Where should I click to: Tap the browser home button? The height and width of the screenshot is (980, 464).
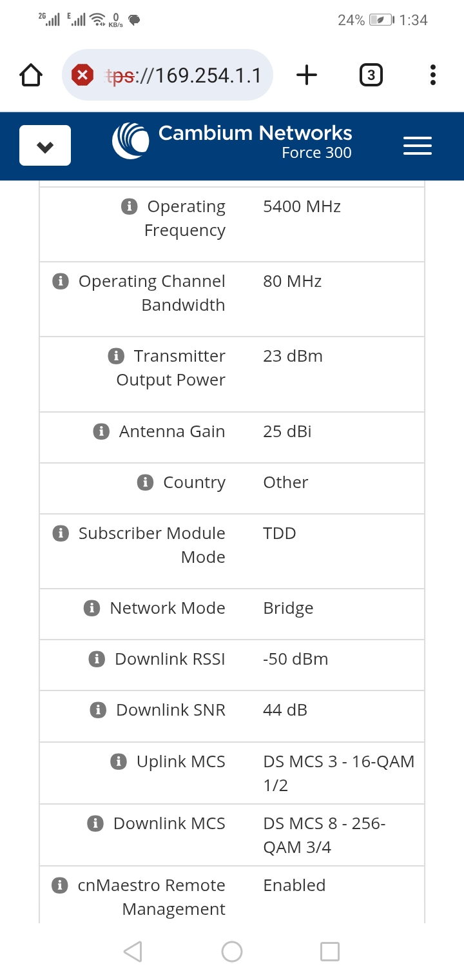(31, 75)
